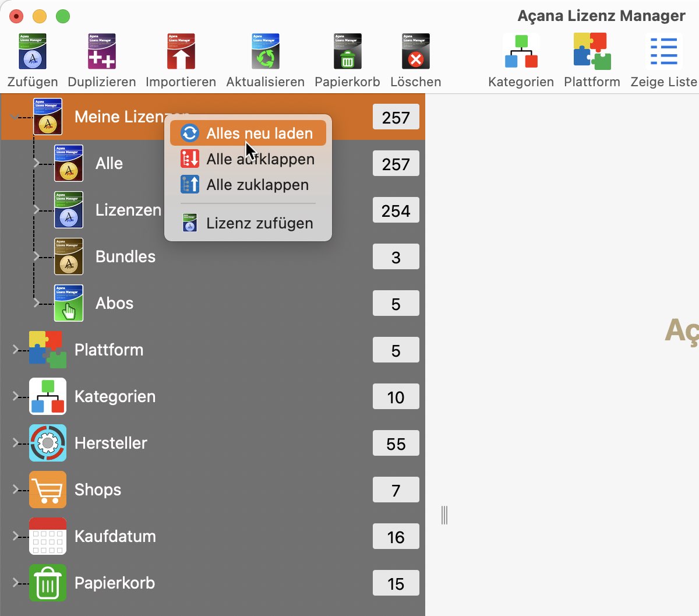
Task: Select the Abos label in the tree
Action: [114, 303]
